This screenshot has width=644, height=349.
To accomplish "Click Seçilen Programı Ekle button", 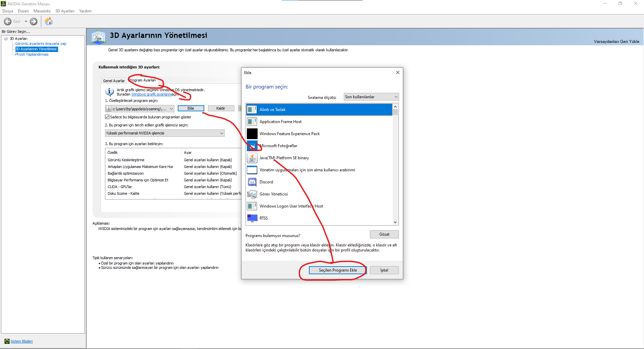I will pos(338,270).
